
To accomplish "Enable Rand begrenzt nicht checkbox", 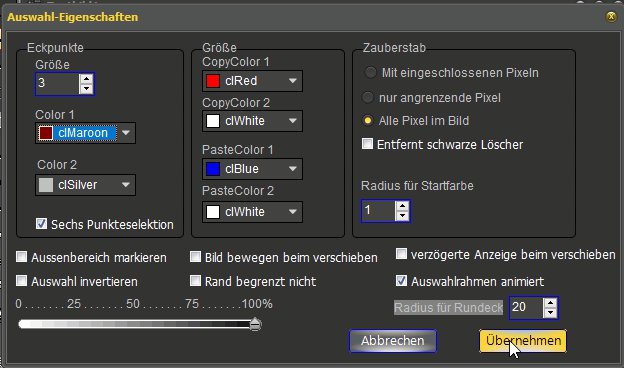I will click(x=195, y=281).
